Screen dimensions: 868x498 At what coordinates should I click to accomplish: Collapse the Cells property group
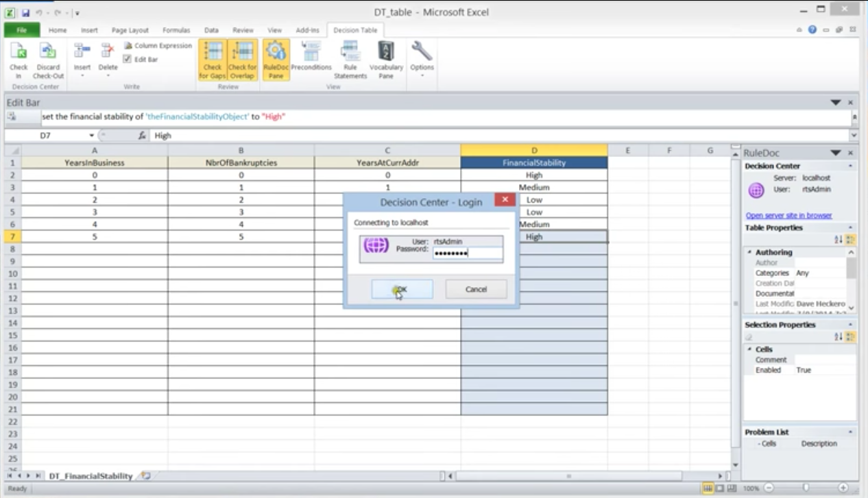[749, 349]
